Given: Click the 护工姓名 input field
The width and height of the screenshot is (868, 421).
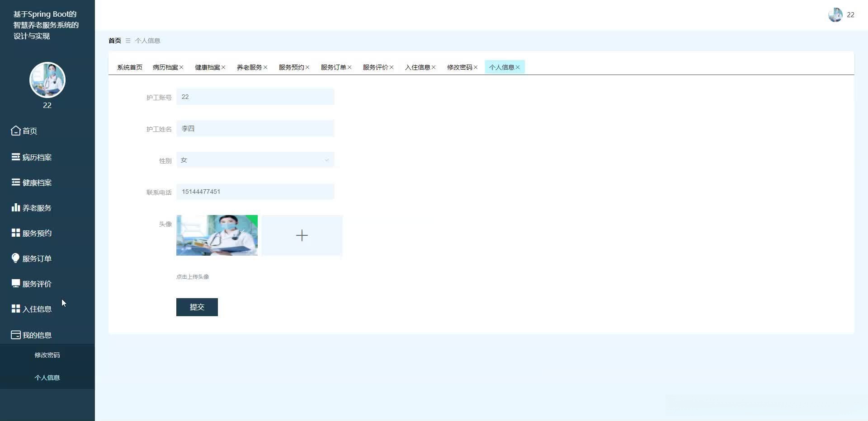Looking at the screenshot, I should coord(255,128).
